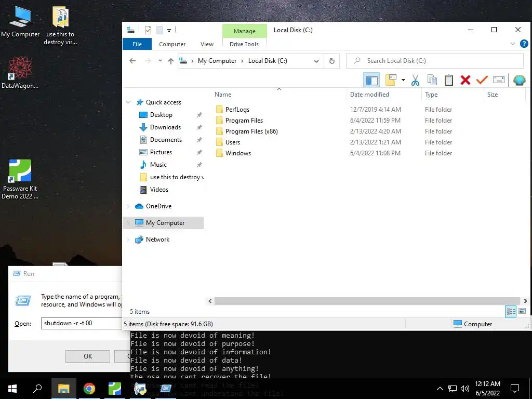Viewport: 532px width, 399px height.
Task: Click the Copy icon in toolbar
Action: pyautogui.click(x=432, y=81)
